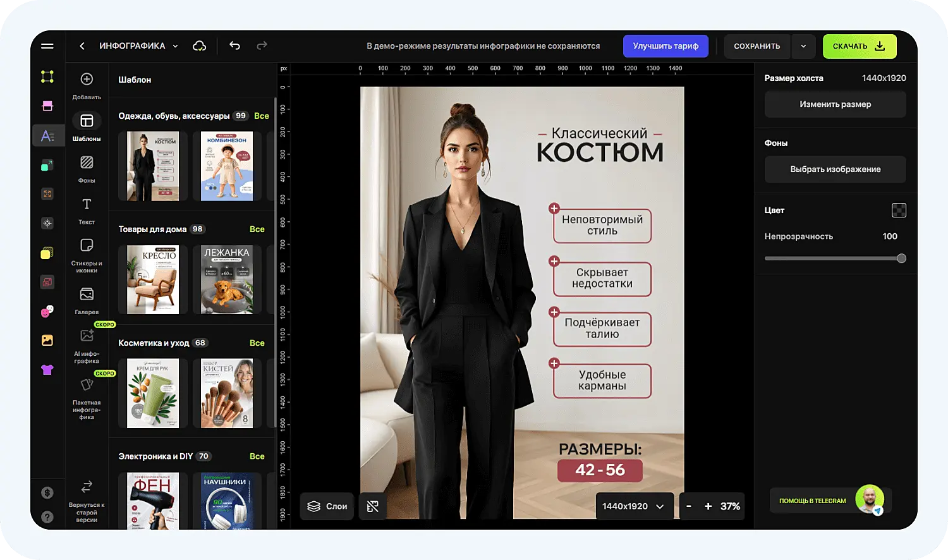This screenshot has height=560, width=948.
Task: Click the back arrow beside ИНФОГРАФИКА
Action: click(82, 46)
